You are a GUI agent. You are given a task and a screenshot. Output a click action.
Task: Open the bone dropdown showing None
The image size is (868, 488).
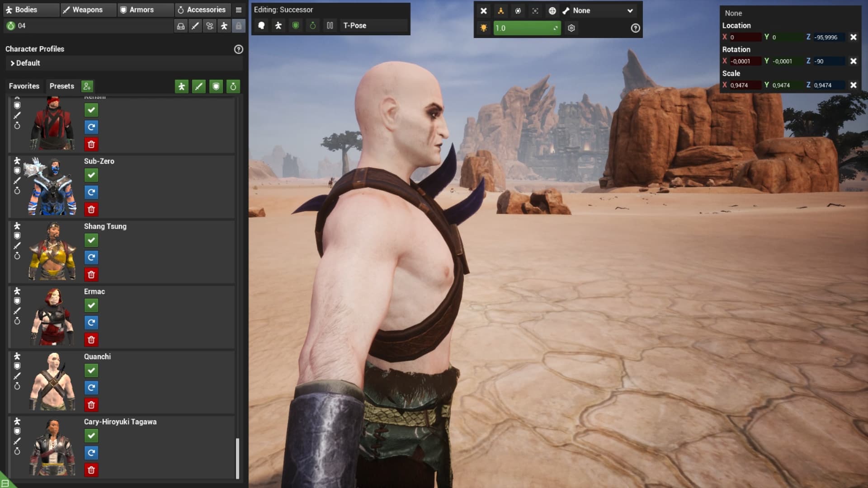(x=599, y=11)
